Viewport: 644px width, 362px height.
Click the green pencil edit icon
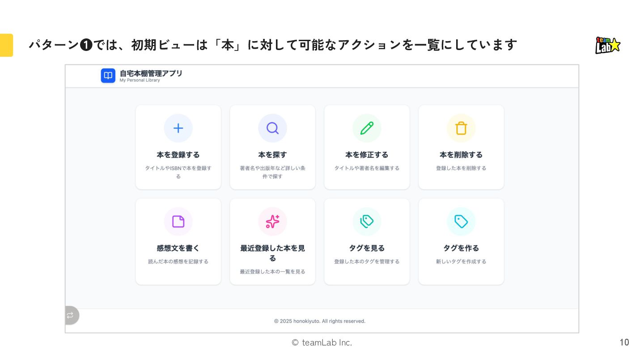coord(367,128)
